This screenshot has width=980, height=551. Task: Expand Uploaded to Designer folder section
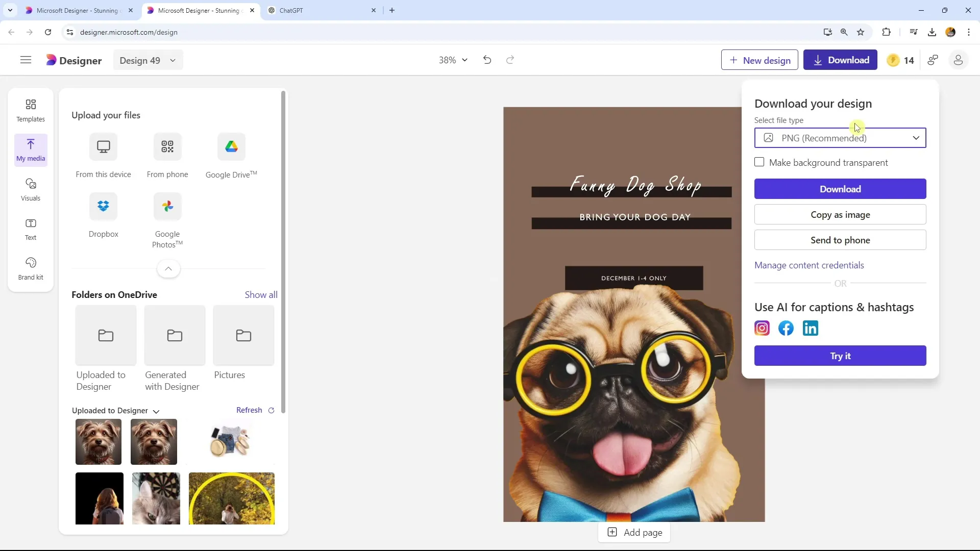156,410
